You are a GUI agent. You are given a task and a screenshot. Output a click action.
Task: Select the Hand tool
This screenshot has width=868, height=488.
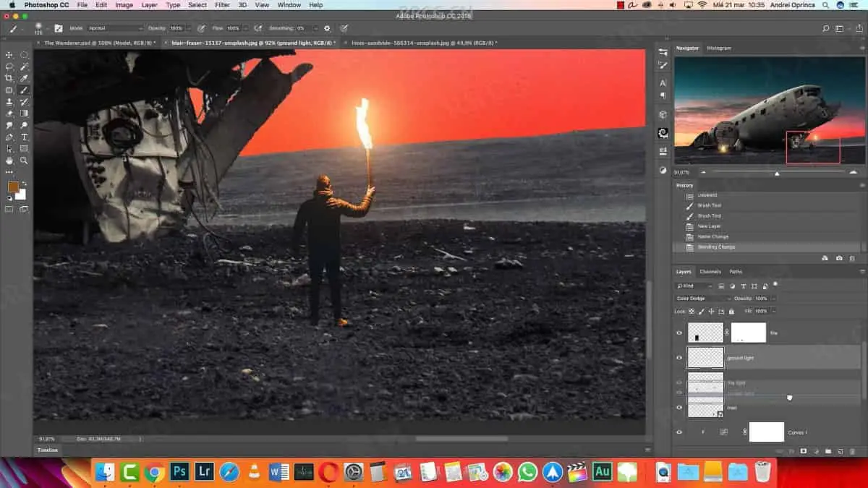point(9,160)
